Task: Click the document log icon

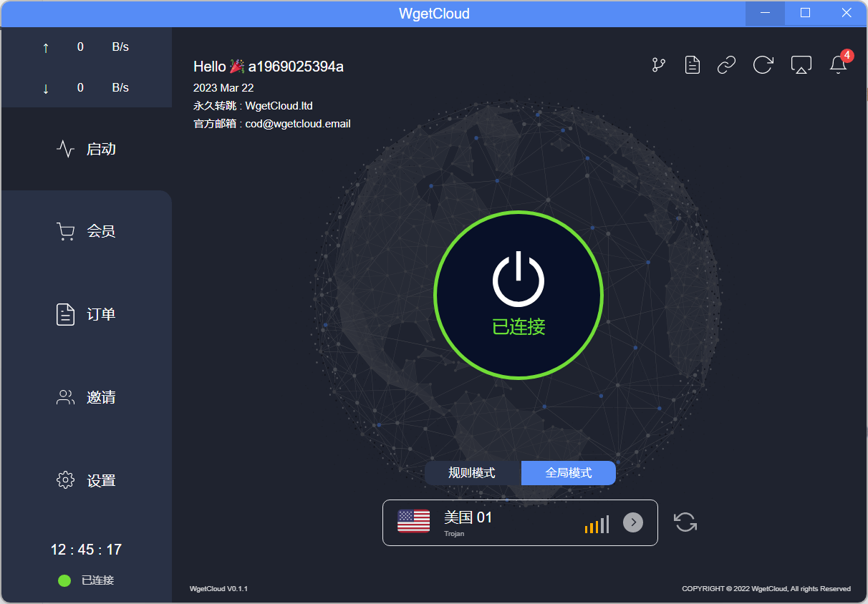Action: point(692,65)
